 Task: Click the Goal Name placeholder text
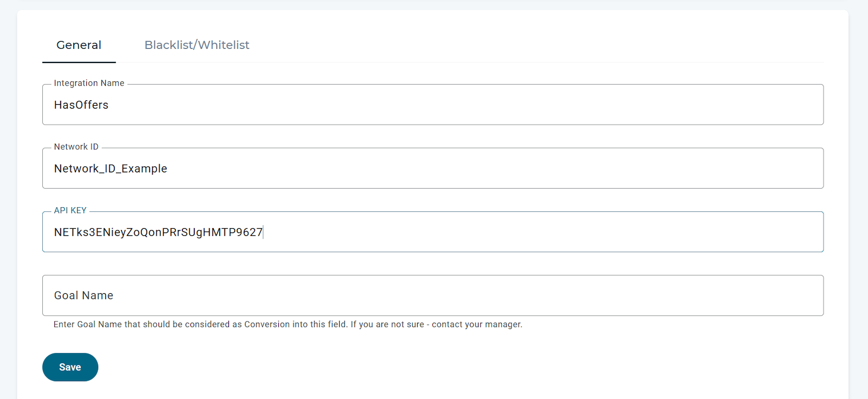84,295
